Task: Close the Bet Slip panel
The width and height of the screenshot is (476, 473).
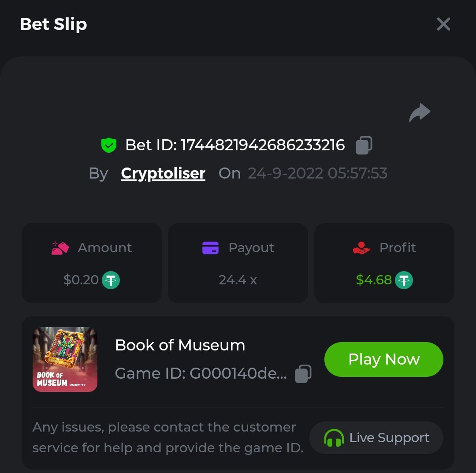Action: click(x=443, y=24)
